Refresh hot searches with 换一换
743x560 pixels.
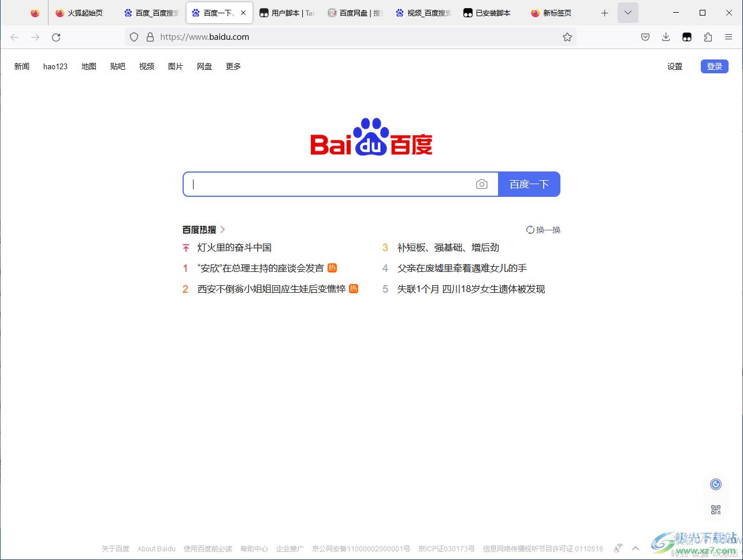click(x=543, y=230)
